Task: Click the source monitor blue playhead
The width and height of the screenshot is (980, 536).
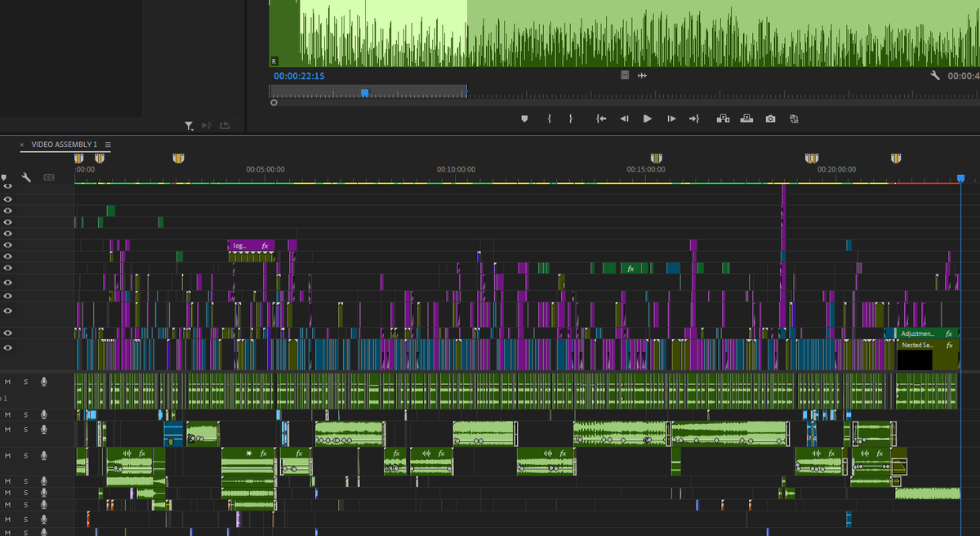Action: 364,92
